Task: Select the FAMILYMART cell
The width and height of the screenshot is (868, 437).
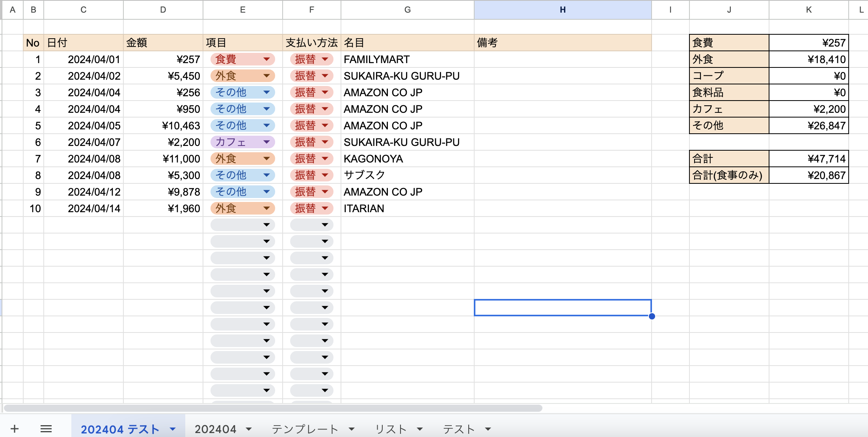Action: point(407,60)
